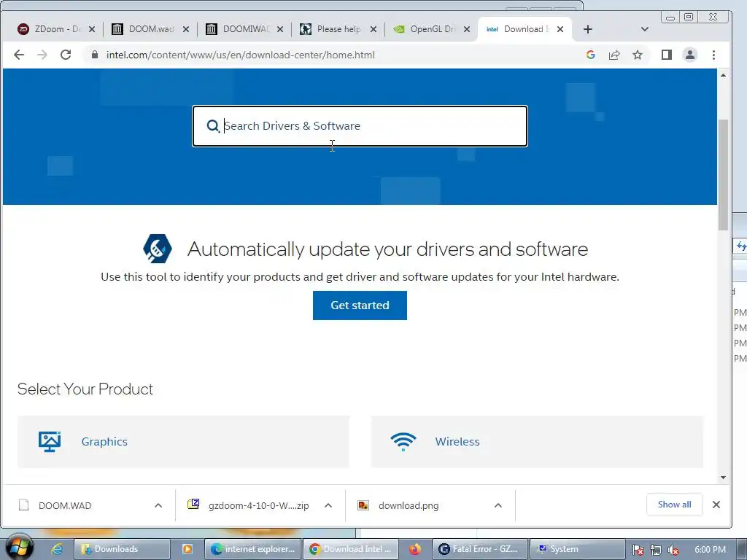Open Windows Media Player taskbar icon
The width and height of the screenshot is (747, 560).
tap(187, 549)
